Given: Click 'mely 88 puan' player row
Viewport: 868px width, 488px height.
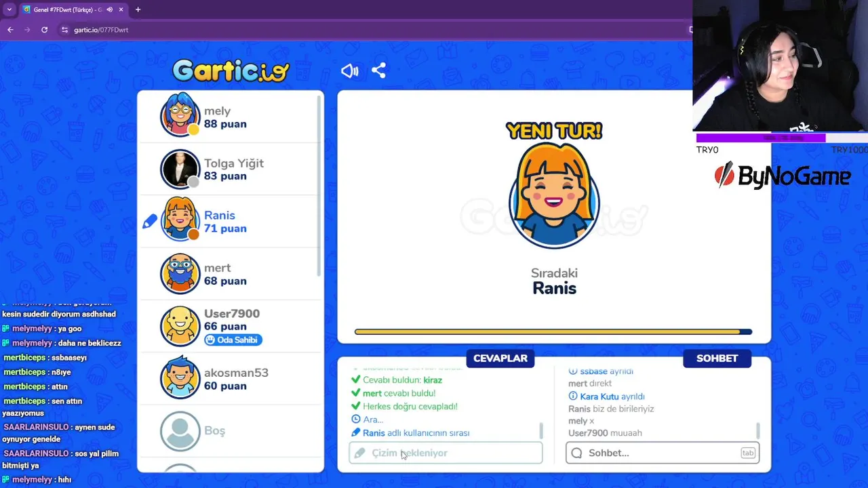Looking at the screenshot, I should coord(231,117).
